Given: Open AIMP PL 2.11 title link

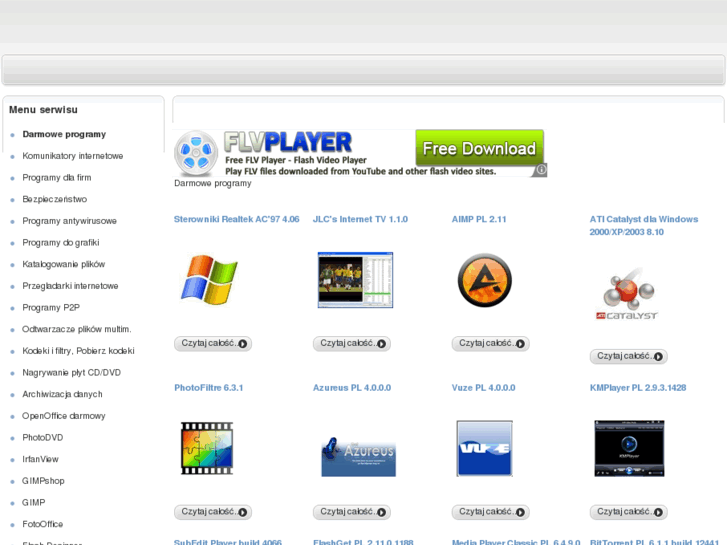Looking at the screenshot, I should pos(479,219).
